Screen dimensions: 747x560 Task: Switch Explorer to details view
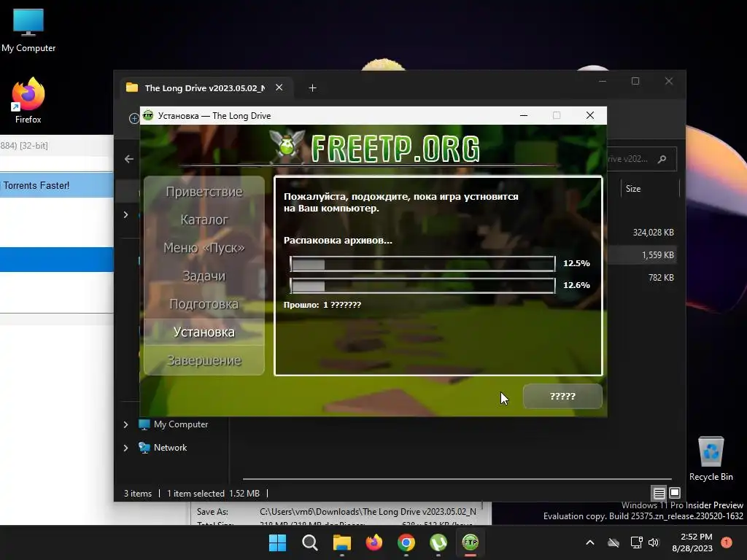(659, 493)
